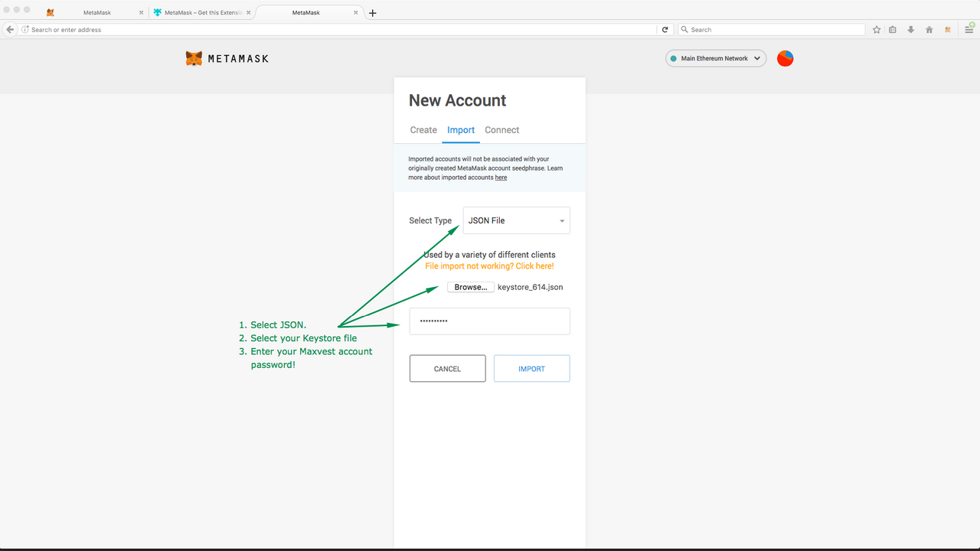Close the first MetaMask tab
Screen dimensions: 980x551
(x=141, y=13)
